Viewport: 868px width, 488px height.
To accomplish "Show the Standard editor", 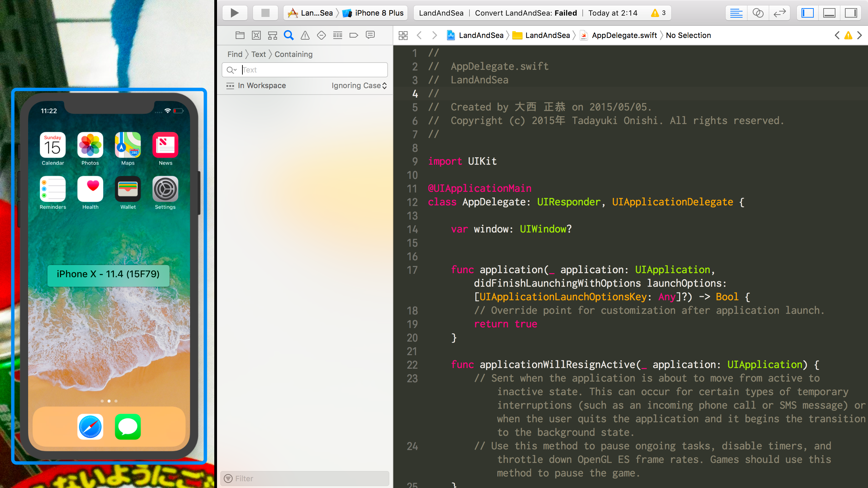I will [x=736, y=13].
